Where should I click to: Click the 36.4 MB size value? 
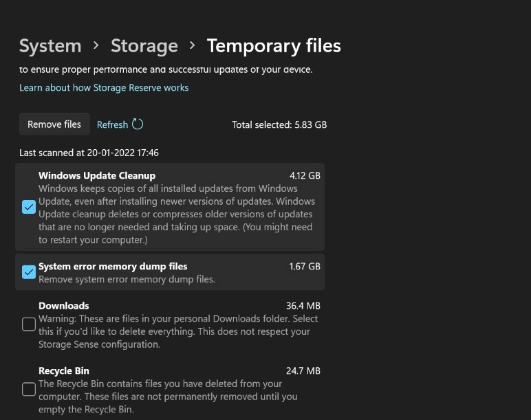point(303,306)
